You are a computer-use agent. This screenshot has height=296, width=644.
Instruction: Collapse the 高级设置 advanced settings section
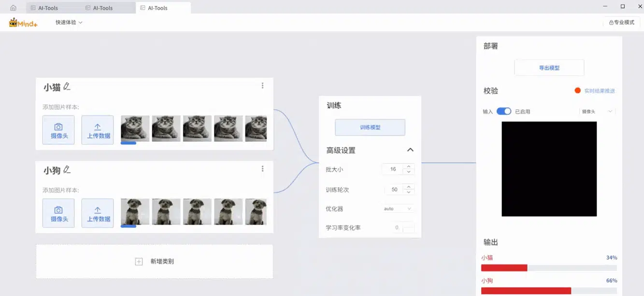pyautogui.click(x=410, y=150)
